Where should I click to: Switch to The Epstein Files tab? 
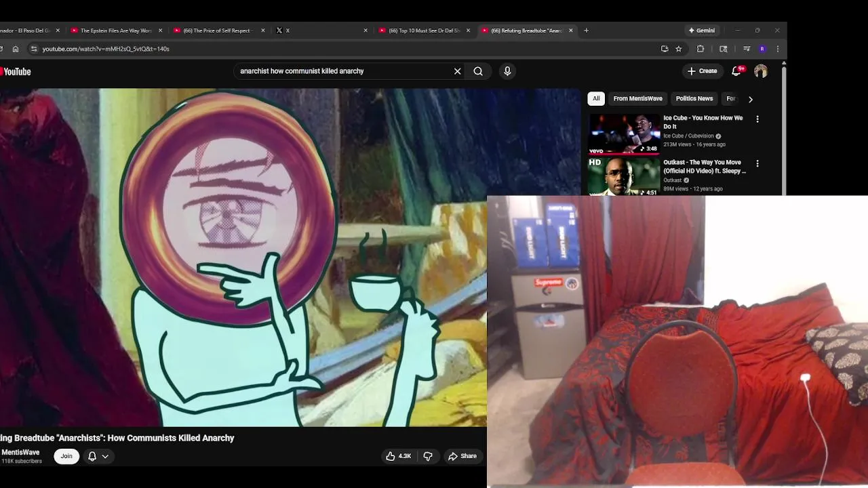tap(115, 30)
